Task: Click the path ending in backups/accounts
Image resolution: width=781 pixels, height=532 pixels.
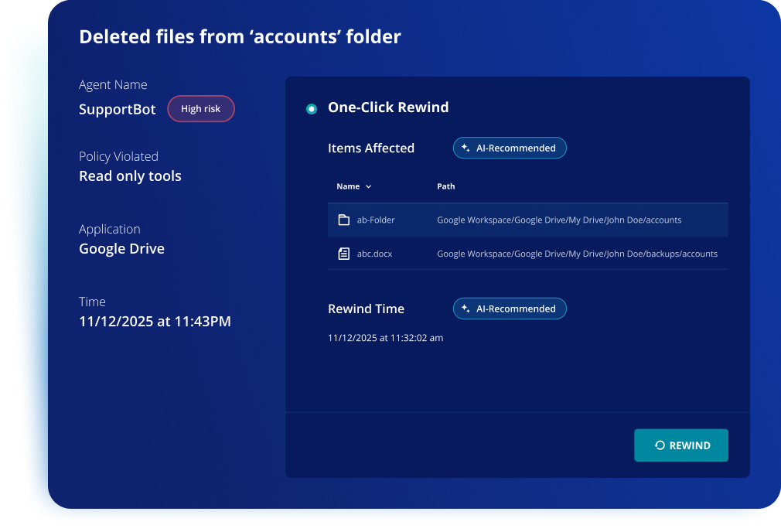Action: tap(577, 254)
